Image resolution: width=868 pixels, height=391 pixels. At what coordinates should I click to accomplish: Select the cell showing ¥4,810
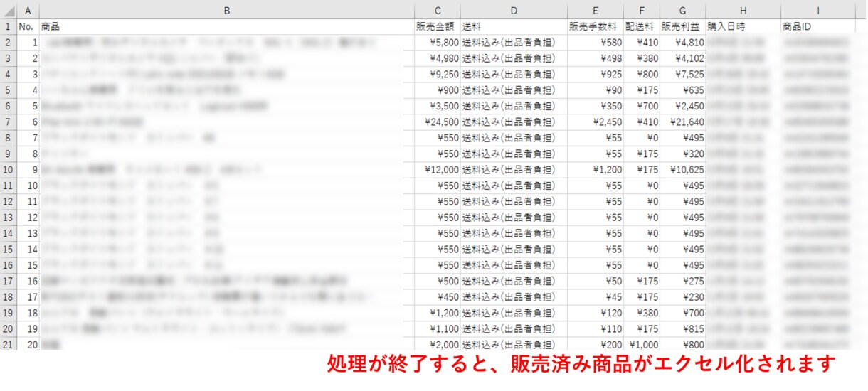pos(683,43)
